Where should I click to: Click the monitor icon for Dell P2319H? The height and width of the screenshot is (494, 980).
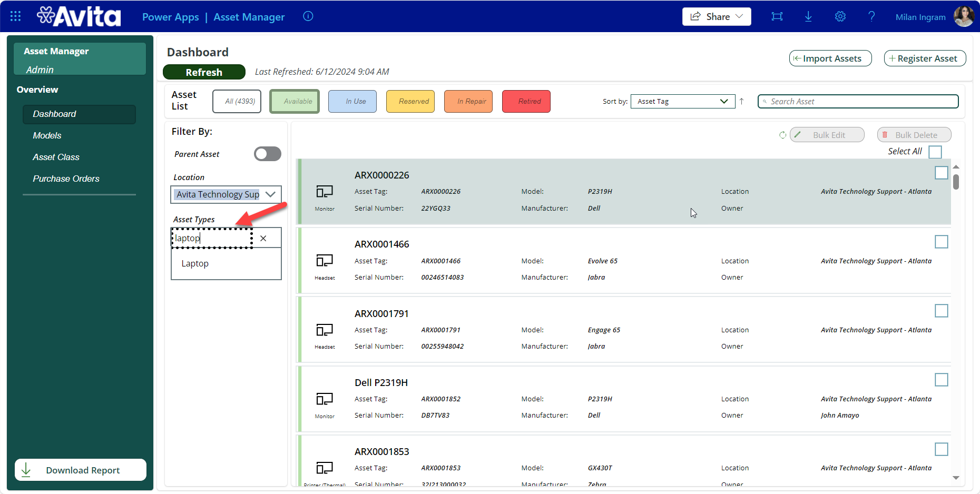coord(325,399)
